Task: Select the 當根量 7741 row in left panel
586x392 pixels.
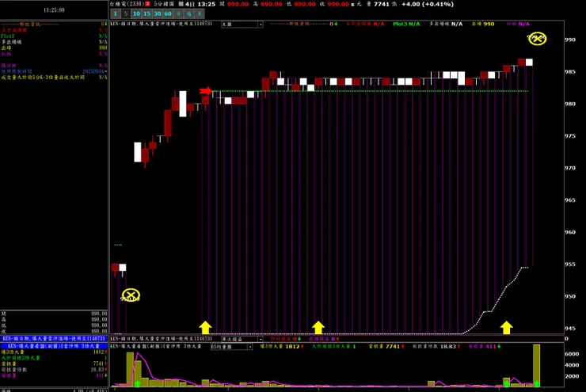Action: tap(54, 363)
